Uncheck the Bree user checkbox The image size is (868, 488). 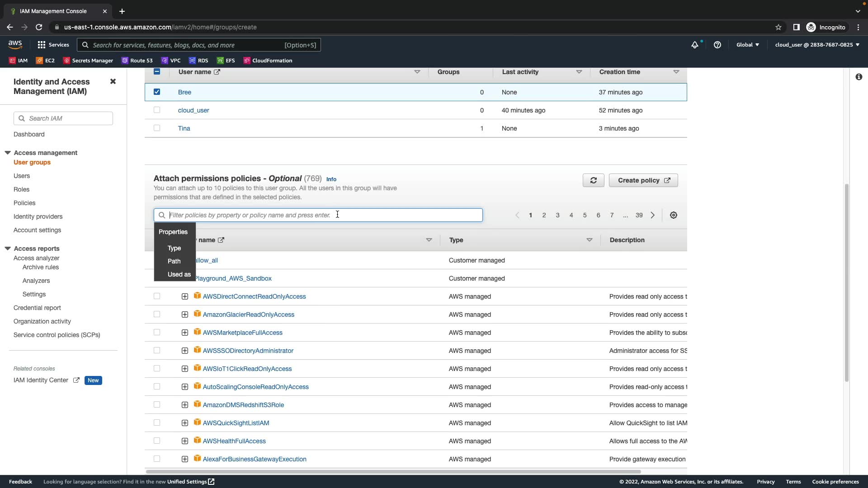coord(157,92)
